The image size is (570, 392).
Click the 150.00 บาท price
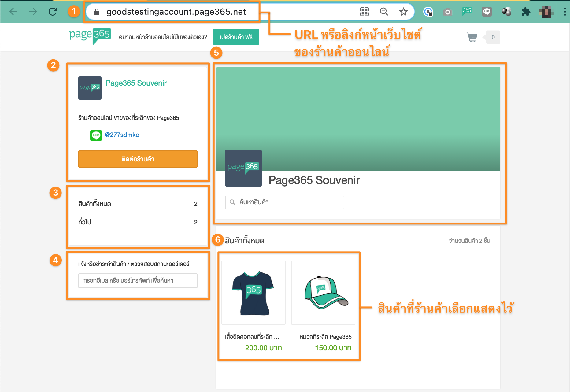pos(333,348)
